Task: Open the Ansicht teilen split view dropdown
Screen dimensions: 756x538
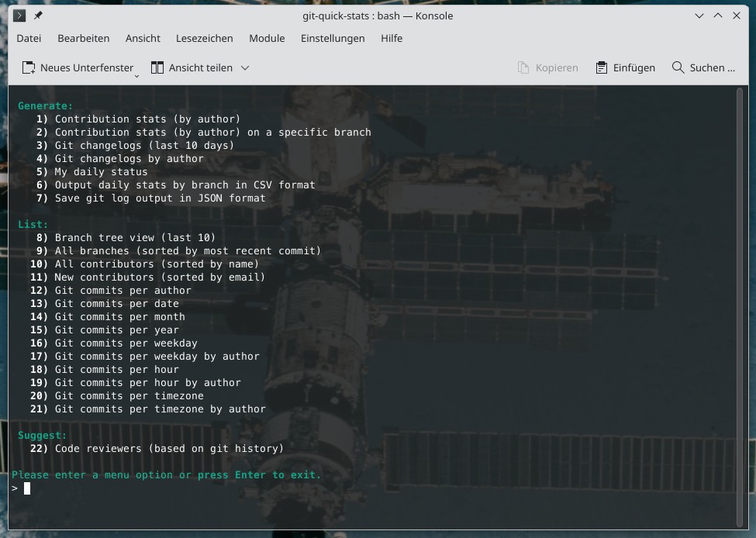Action: pos(245,67)
